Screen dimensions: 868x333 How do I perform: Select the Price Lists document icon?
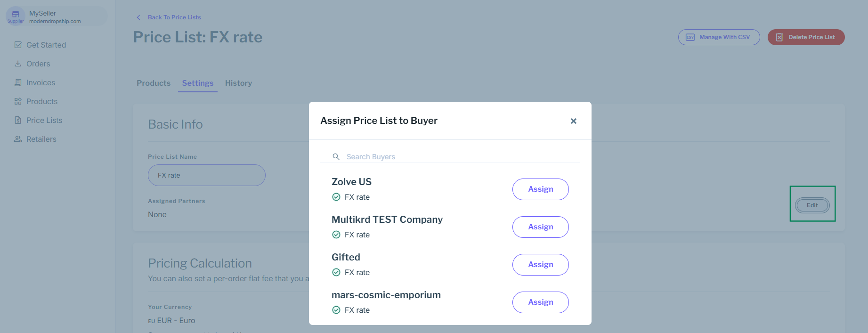18,120
